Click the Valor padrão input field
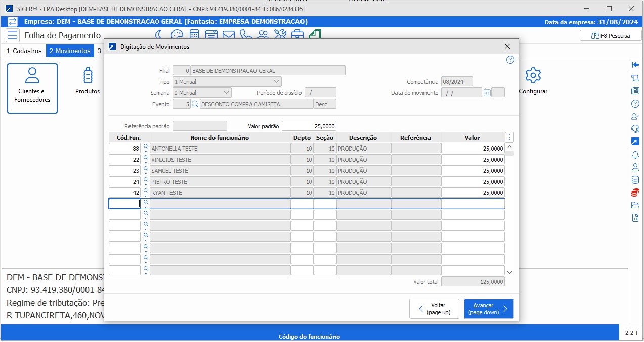The image size is (644, 342). [x=309, y=126]
